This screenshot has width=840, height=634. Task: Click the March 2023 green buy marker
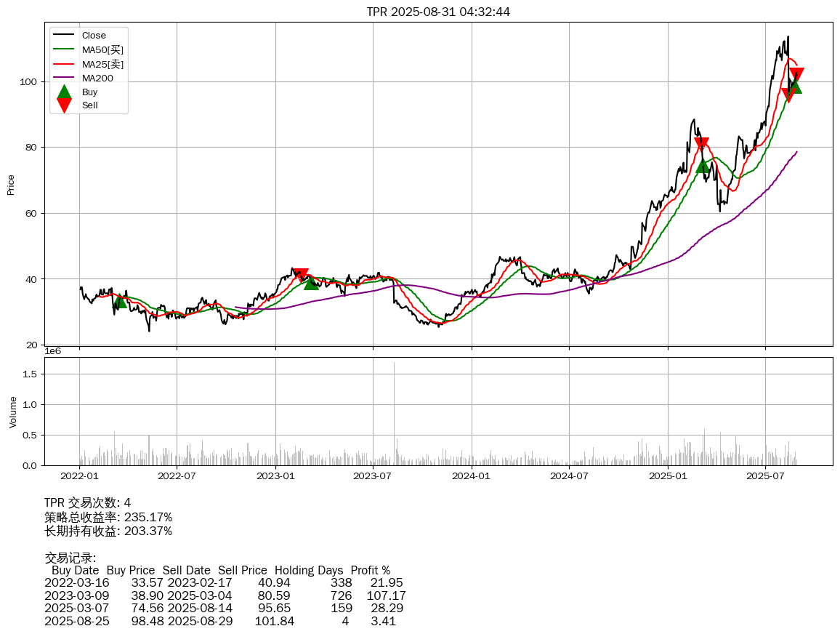tap(311, 282)
